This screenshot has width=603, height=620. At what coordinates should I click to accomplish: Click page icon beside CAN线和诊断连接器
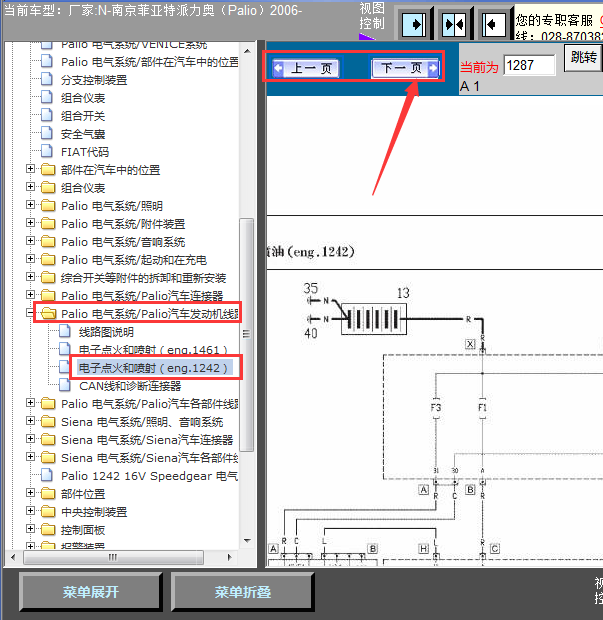pos(64,385)
